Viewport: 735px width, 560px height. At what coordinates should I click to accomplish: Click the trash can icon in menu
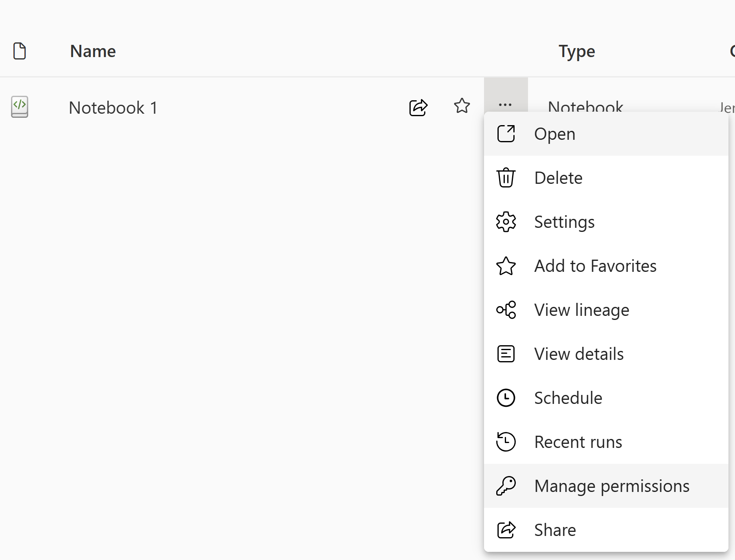[x=506, y=178]
